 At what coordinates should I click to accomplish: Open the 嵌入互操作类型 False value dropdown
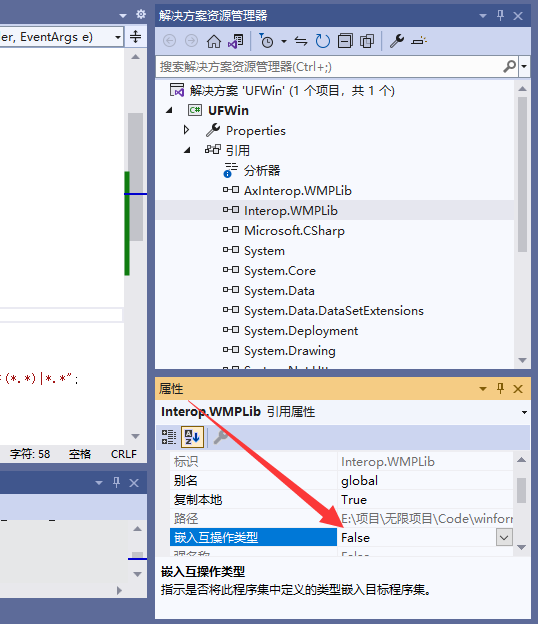coord(504,538)
